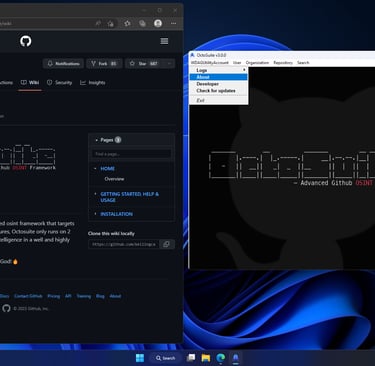Click the GitHub Octocat logo in header

26,41
